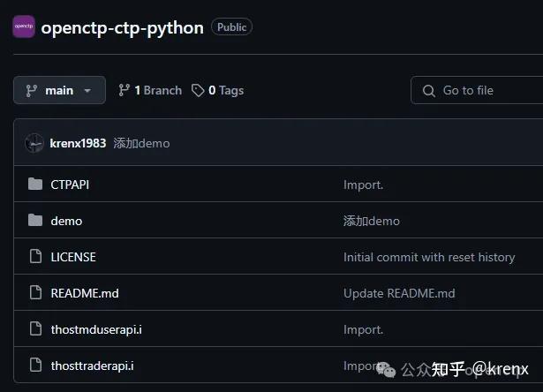543x392 pixels.
Task: View the 'Initial commit with reset history' commit
Action: (x=429, y=257)
